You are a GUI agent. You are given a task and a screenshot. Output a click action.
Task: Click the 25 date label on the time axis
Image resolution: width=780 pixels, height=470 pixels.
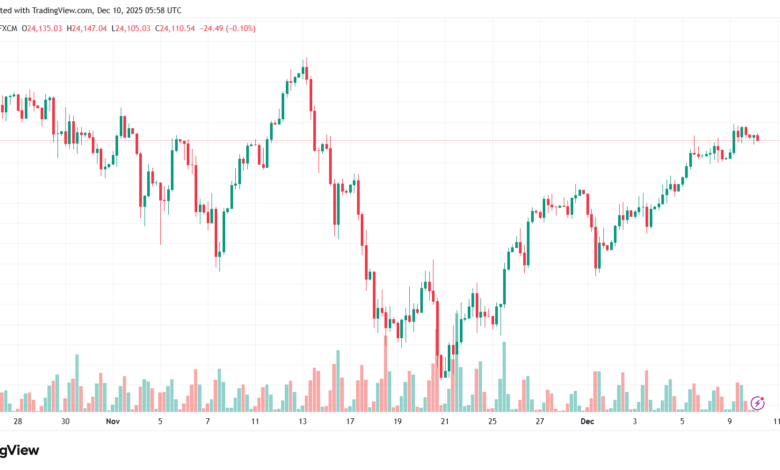492,422
